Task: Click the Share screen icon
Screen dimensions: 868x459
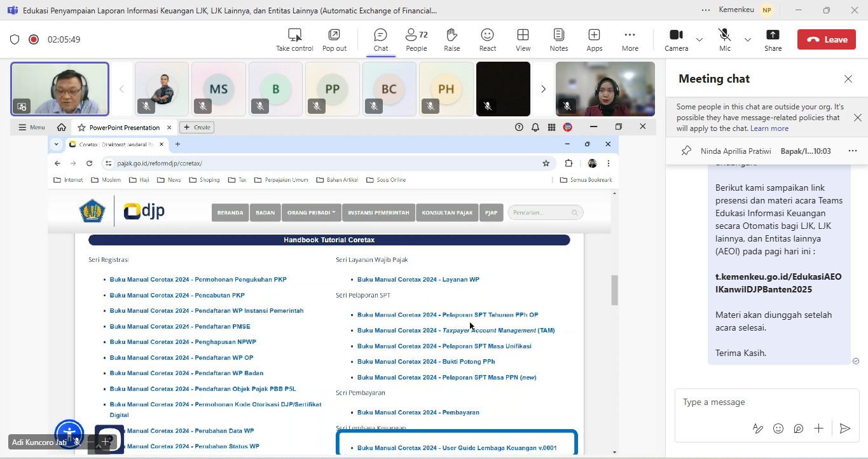Action: (x=773, y=39)
